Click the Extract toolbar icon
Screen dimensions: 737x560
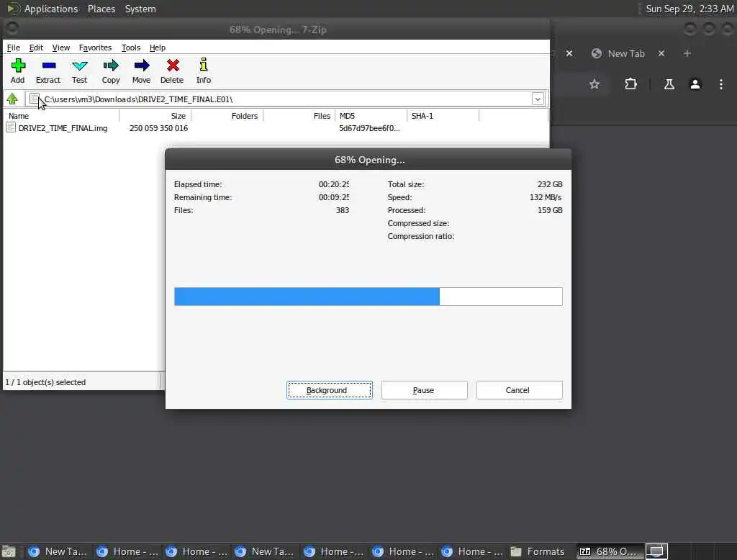point(48,66)
